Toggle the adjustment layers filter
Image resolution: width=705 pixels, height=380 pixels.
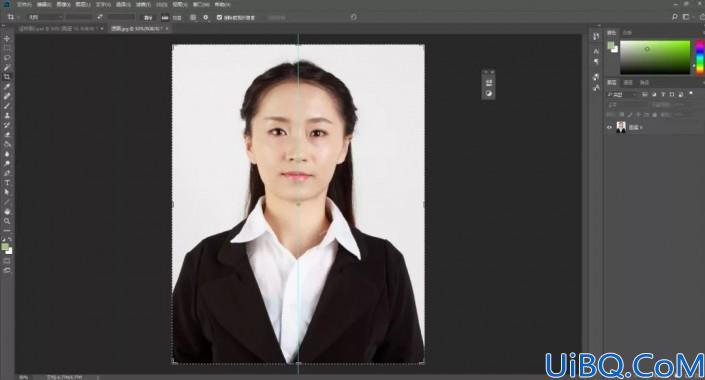[654, 94]
